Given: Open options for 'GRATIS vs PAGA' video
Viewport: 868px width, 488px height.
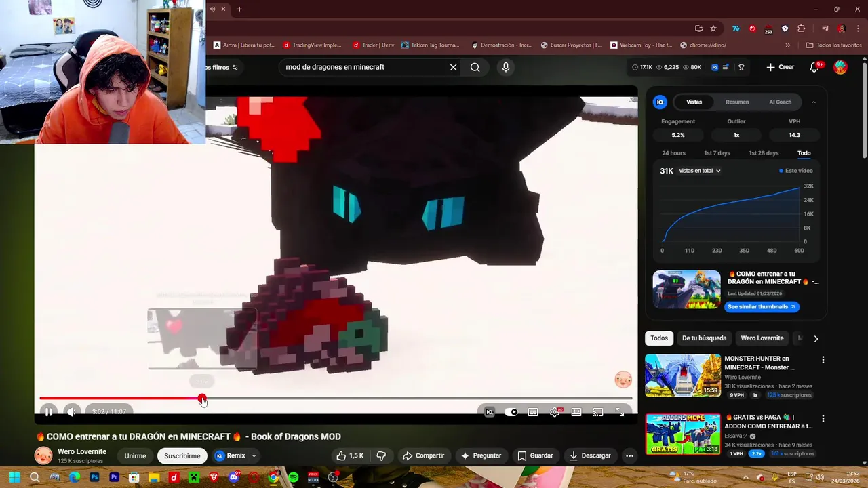Looking at the screenshot, I should click(x=823, y=419).
